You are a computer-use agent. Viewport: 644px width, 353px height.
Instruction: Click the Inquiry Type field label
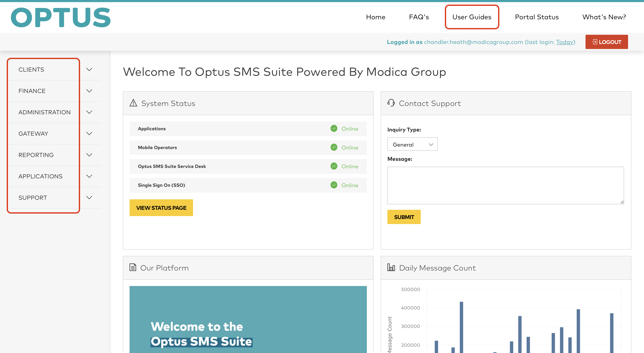click(404, 130)
